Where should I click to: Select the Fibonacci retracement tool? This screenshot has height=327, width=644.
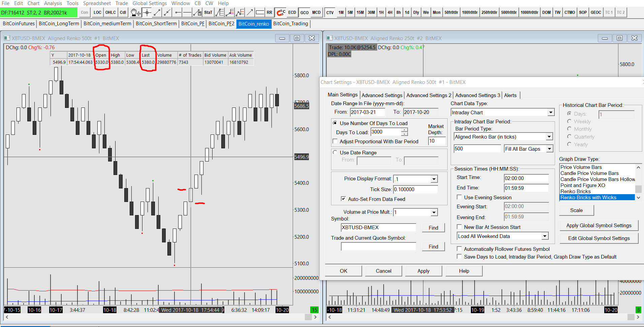220,12
